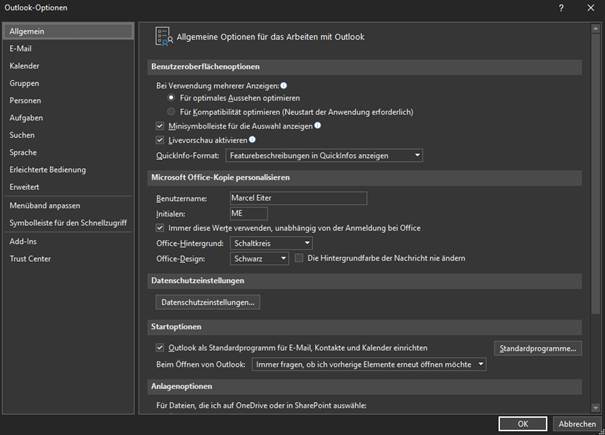Click the info icon next to Minisymbolleiste option
The width and height of the screenshot is (605, 435).
pos(318,125)
